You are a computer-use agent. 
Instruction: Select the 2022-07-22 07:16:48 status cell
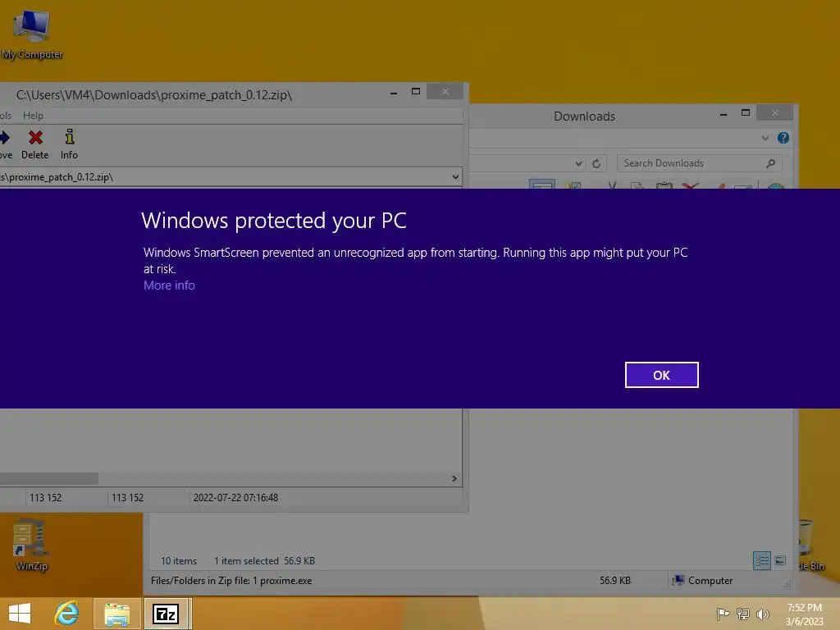[x=235, y=498]
